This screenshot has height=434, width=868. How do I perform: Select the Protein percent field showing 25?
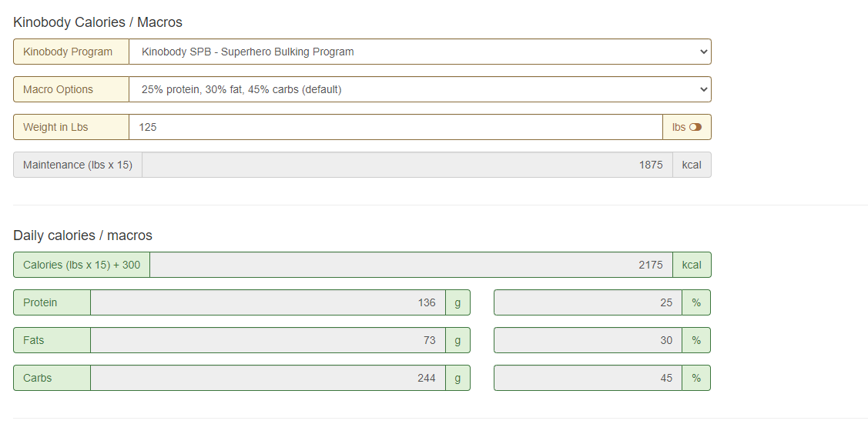tap(588, 302)
